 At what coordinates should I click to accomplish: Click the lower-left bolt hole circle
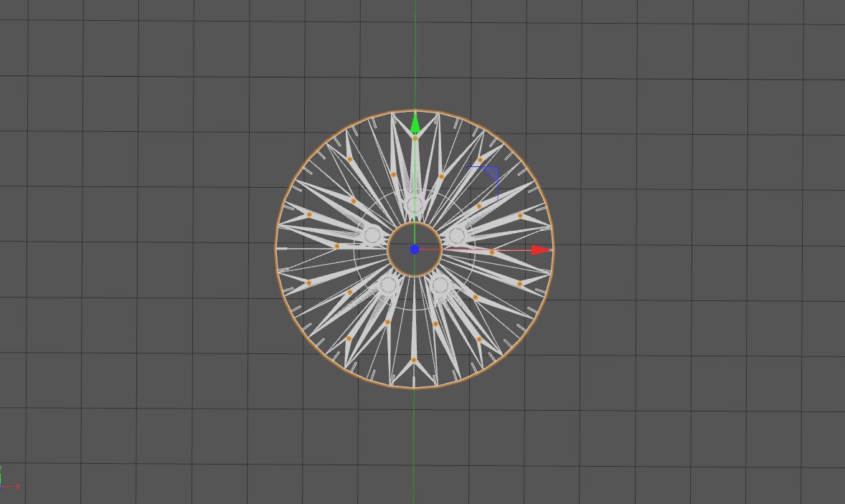(x=388, y=285)
